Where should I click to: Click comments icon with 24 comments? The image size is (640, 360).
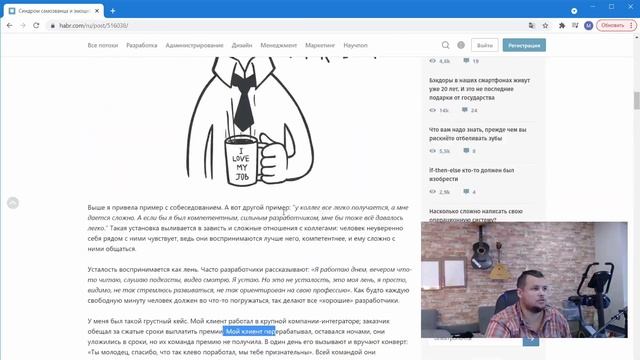point(465,110)
